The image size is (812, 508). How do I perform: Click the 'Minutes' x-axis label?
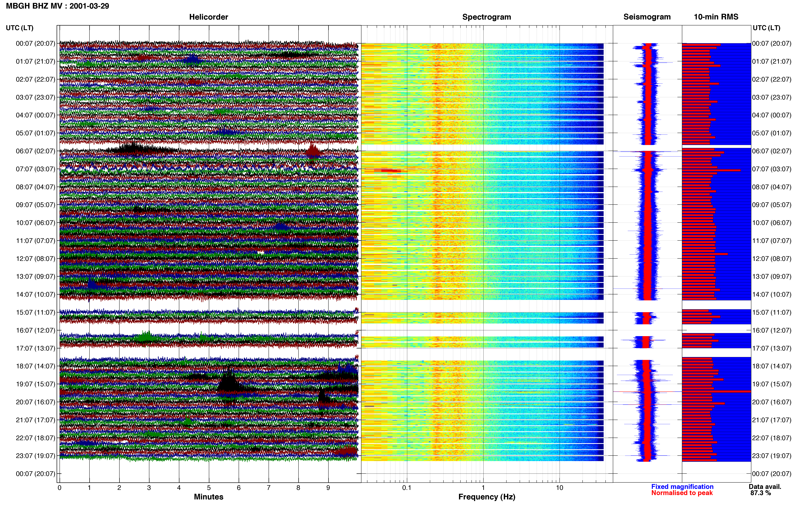pos(209,497)
